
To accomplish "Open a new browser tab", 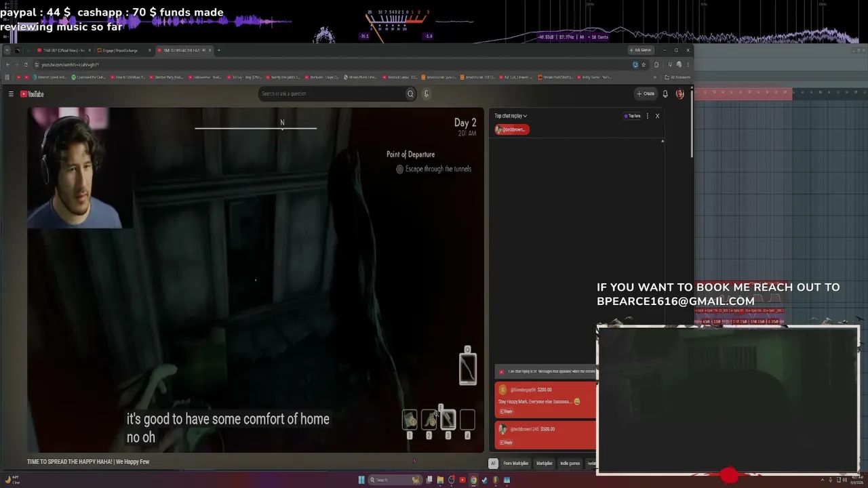I will coord(218,50).
